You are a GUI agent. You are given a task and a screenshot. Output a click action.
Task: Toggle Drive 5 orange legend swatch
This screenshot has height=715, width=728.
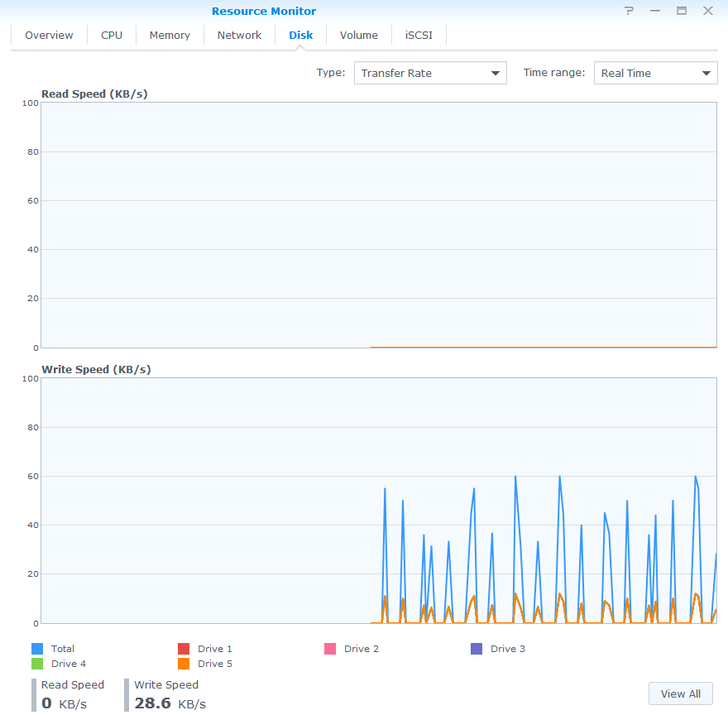(184, 664)
